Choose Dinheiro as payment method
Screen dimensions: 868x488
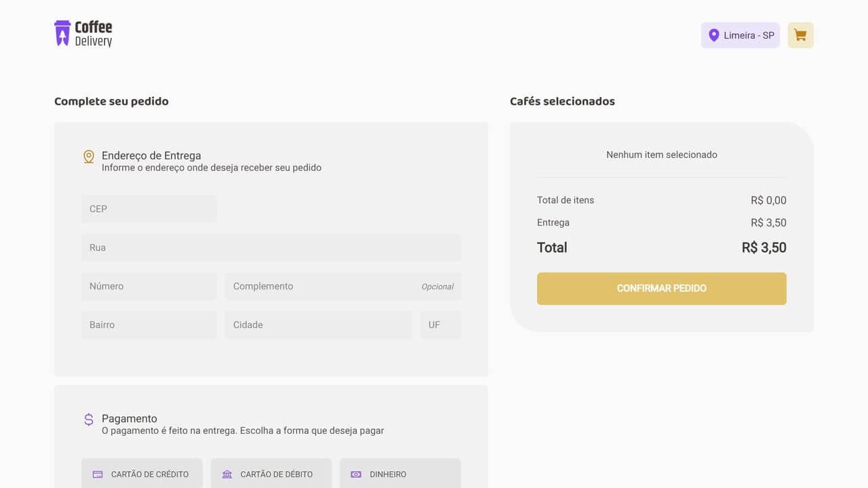[x=400, y=474]
